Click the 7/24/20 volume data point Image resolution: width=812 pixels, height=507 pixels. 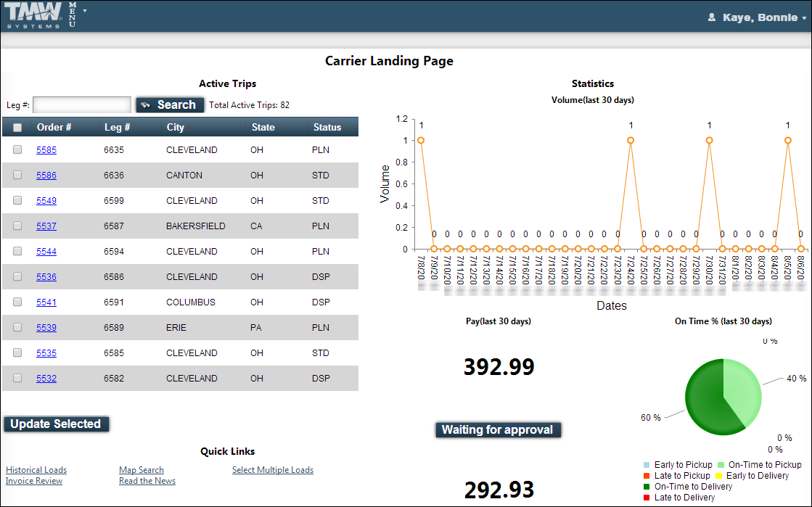pyautogui.click(x=631, y=140)
